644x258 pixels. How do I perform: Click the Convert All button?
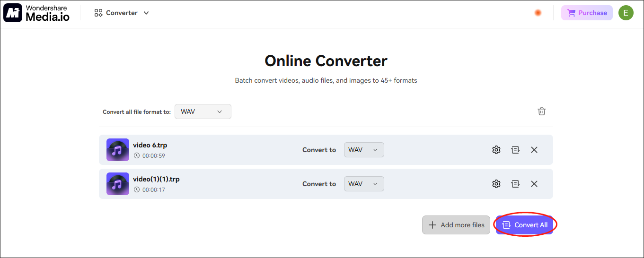525,225
